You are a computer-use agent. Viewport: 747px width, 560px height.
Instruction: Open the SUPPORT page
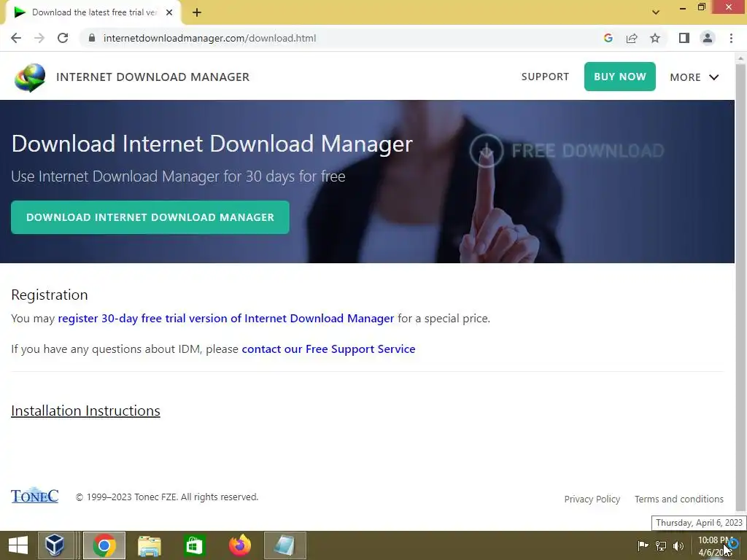click(545, 77)
